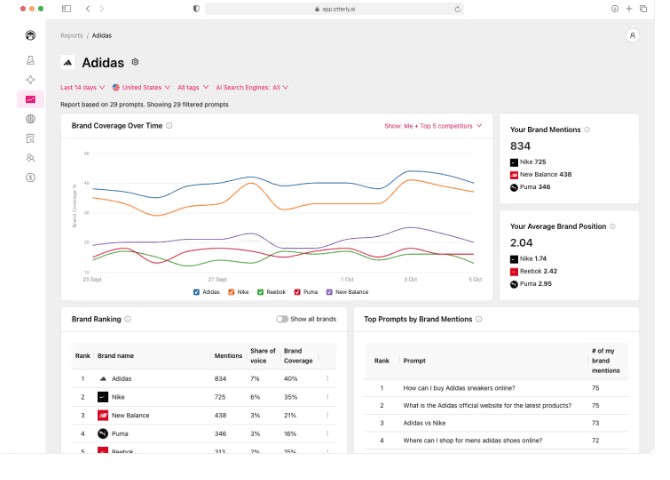Image resolution: width=670 pixels, height=480 pixels.
Task: Click the Adidas logo beside the title
Action: point(68,62)
